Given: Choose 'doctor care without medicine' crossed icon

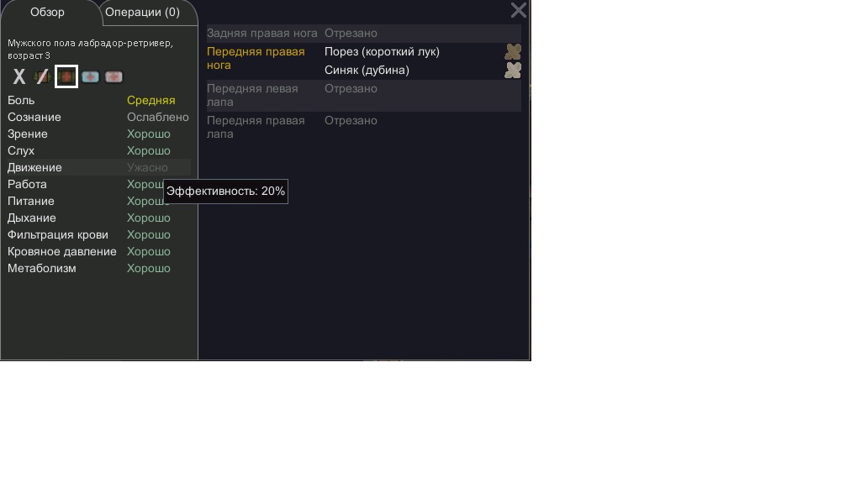Looking at the screenshot, I should click(42, 76).
